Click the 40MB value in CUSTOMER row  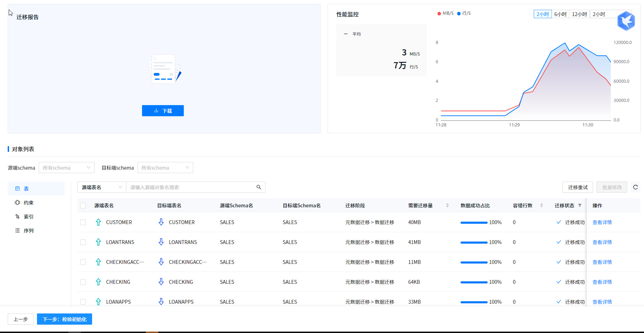click(414, 222)
